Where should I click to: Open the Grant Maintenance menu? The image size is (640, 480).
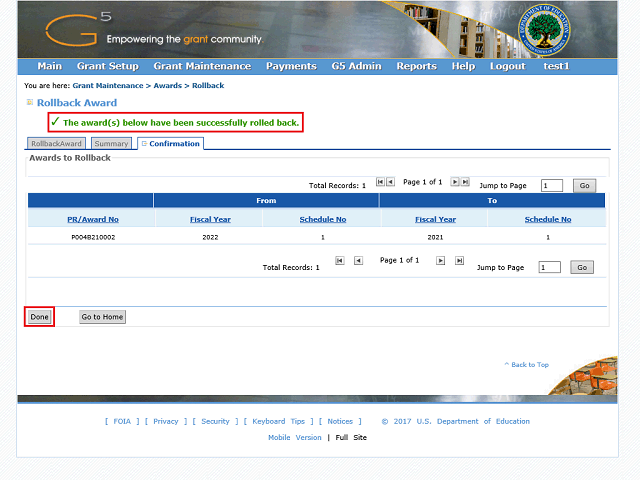(202, 66)
